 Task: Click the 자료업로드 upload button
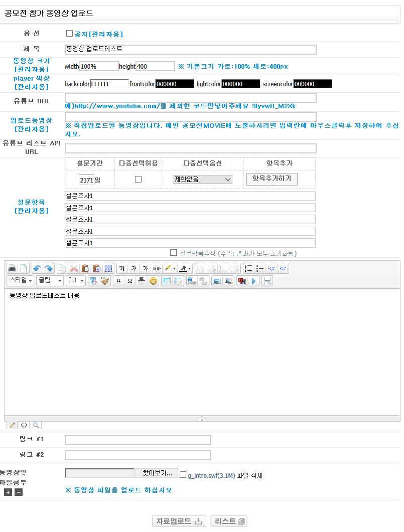pyautogui.click(x=179, y=521)
